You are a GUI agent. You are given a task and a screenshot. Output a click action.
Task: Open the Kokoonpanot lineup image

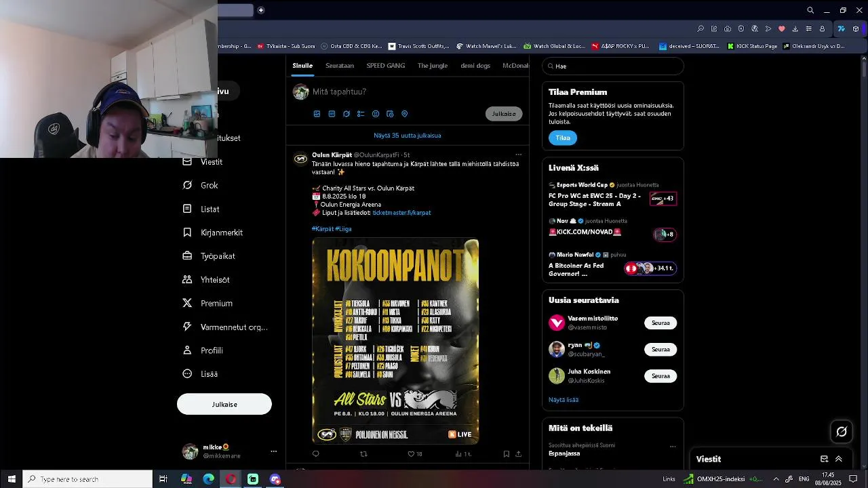click(x=395, y=342)
